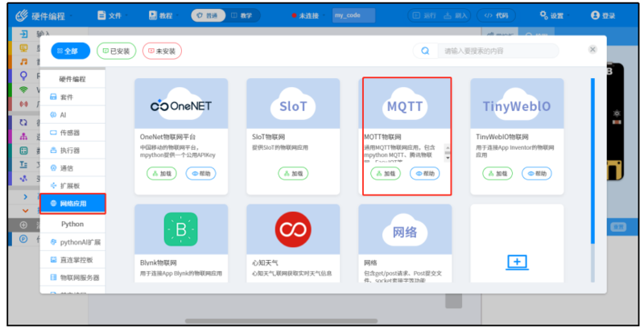Click the Blynk green B icon
Viewport: 644px width, 330px height.
coord(180,229)
